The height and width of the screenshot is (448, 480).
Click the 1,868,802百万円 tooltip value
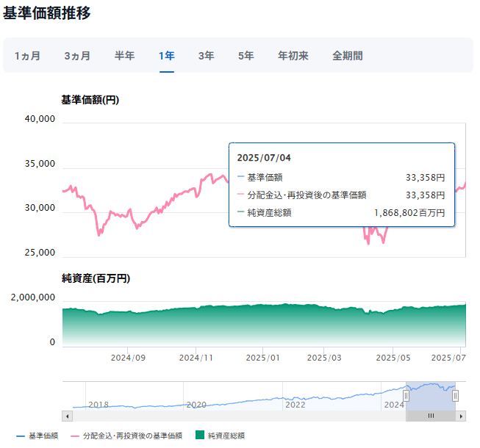pos(409,213)
